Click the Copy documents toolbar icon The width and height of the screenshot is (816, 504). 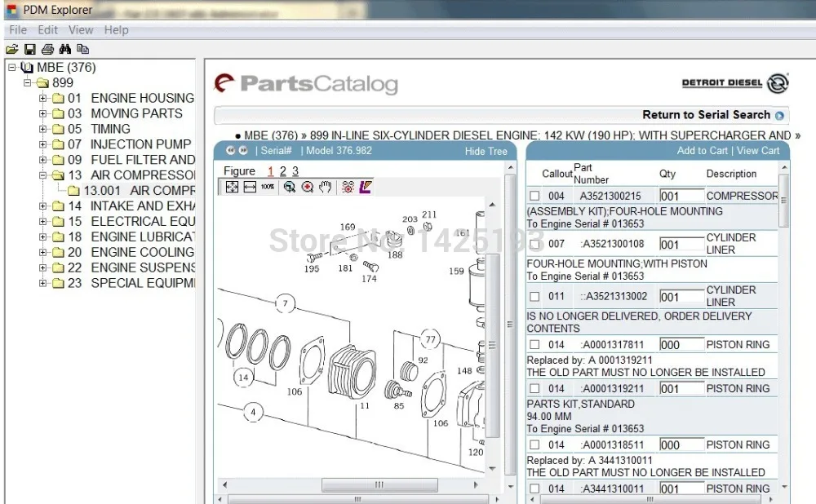coord(82,50)
